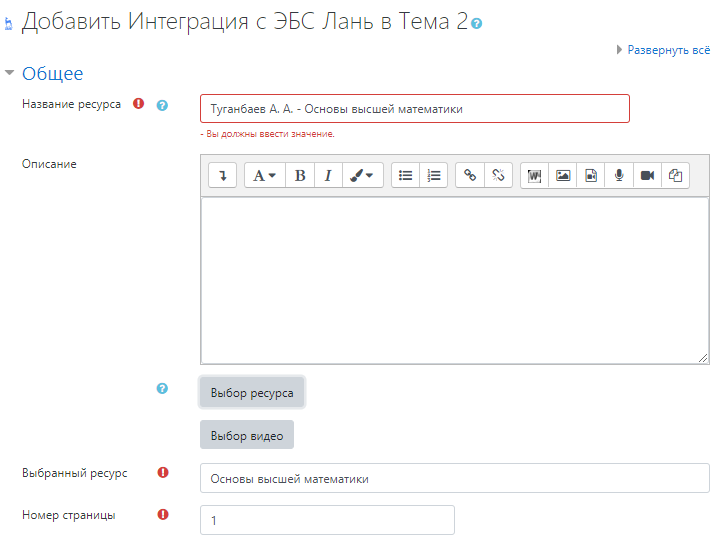Click the Word import icon
Screen dimensions: 723x543
pos(535,175)
